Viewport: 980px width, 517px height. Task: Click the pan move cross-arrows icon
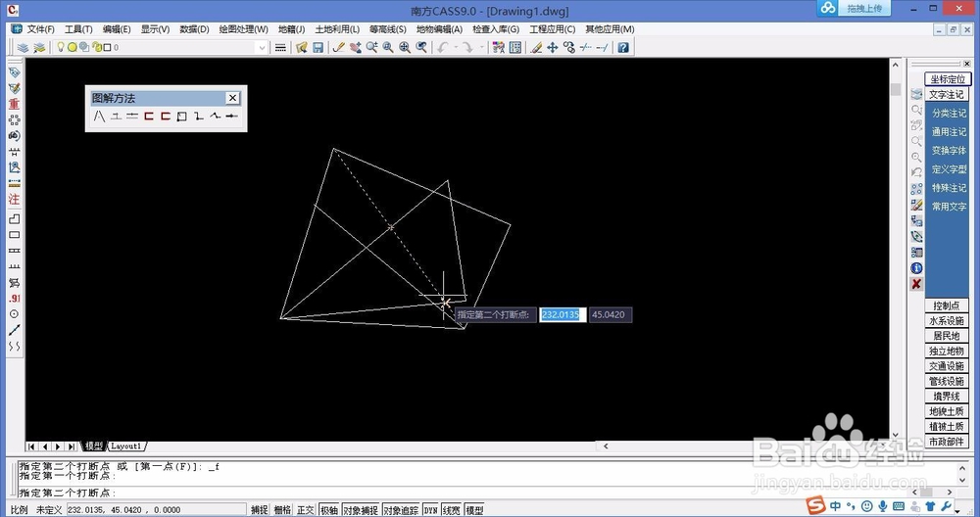tap(553, 47)
